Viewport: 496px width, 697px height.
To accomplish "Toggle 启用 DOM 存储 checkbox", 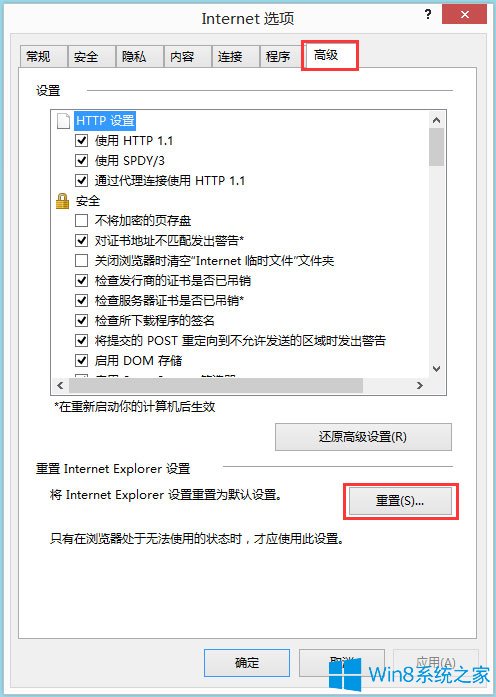I will point(81,361).
